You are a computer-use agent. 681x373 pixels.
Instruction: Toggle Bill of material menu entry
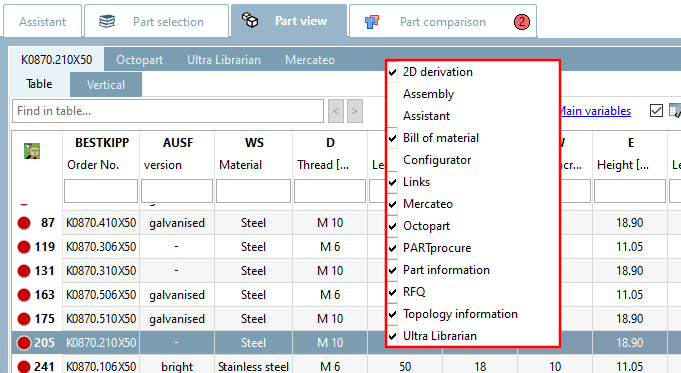pos(473,138)
